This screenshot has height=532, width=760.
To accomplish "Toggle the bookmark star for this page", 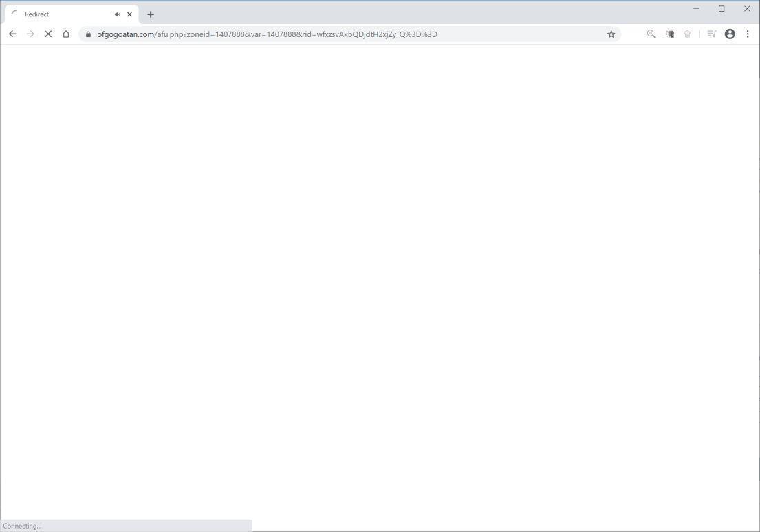I will [611, 34].
